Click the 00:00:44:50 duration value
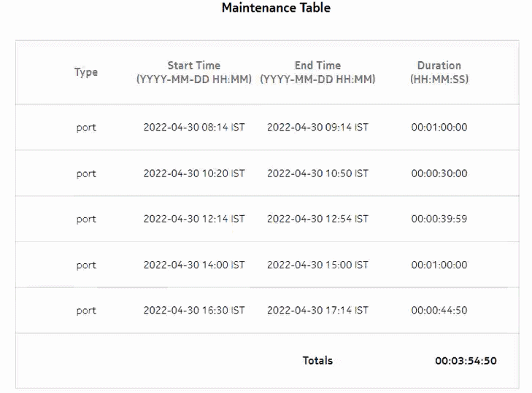 [439, 311]
